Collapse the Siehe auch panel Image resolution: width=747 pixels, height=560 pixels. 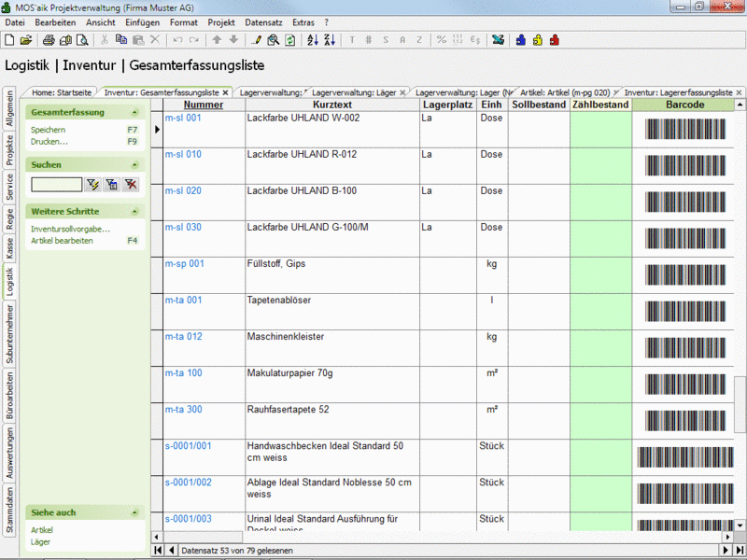[134, 512]
